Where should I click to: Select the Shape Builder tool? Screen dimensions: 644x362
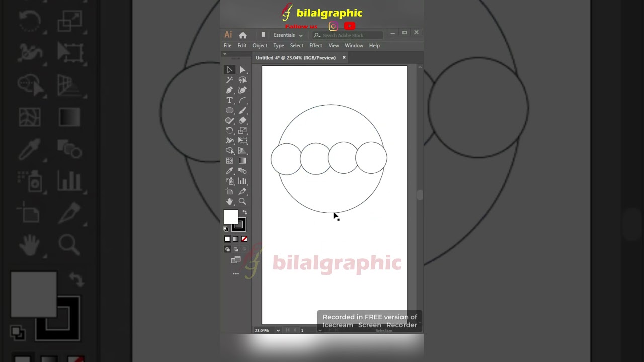230,150
